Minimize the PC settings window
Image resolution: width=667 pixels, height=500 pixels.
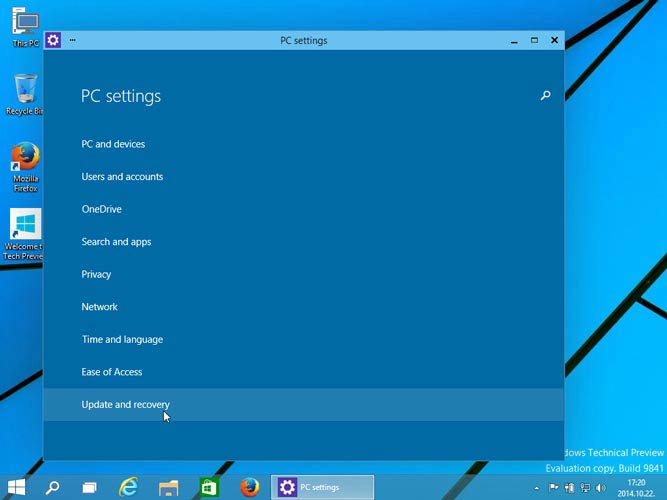tap(514, 41)
